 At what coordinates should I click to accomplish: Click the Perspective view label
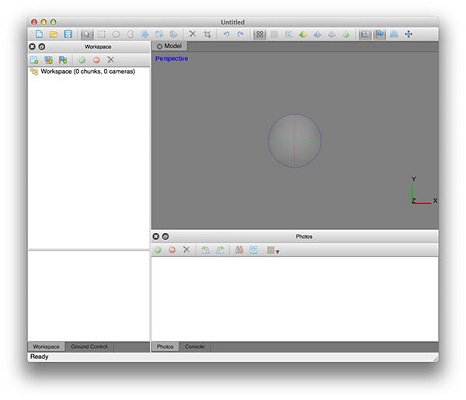point(172,59)
